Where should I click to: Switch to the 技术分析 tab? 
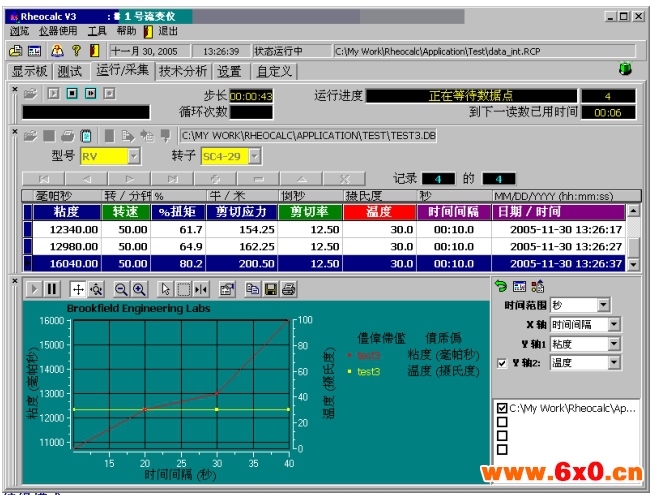pyautogui.click(x=183, y=71)
